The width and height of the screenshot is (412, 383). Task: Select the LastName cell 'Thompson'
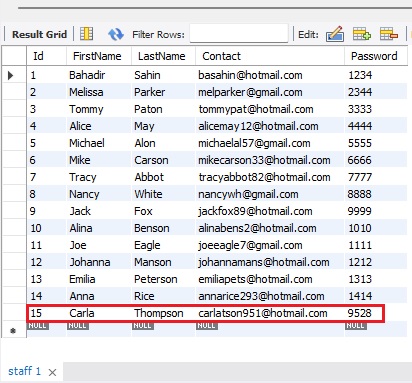(x=163, y=313)
